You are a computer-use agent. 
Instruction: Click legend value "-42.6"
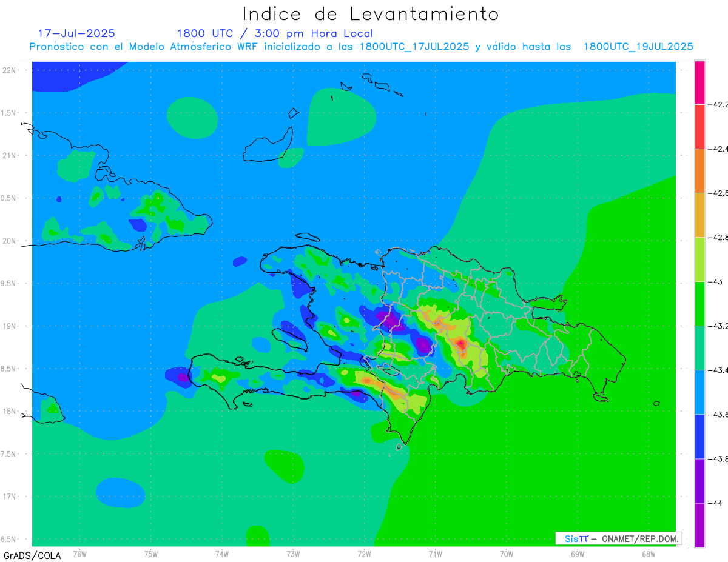coord(718,193)
